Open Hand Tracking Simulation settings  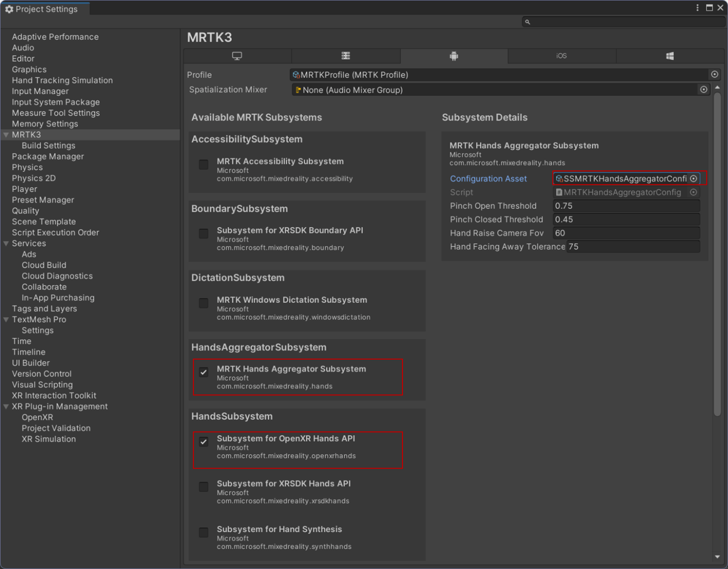pos(62,81)
